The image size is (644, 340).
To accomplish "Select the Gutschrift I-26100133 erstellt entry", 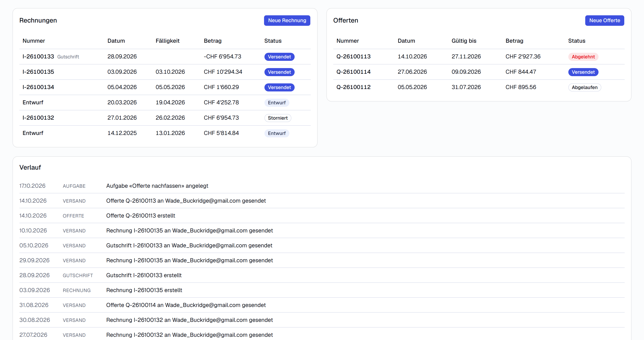I will (322, 275).
